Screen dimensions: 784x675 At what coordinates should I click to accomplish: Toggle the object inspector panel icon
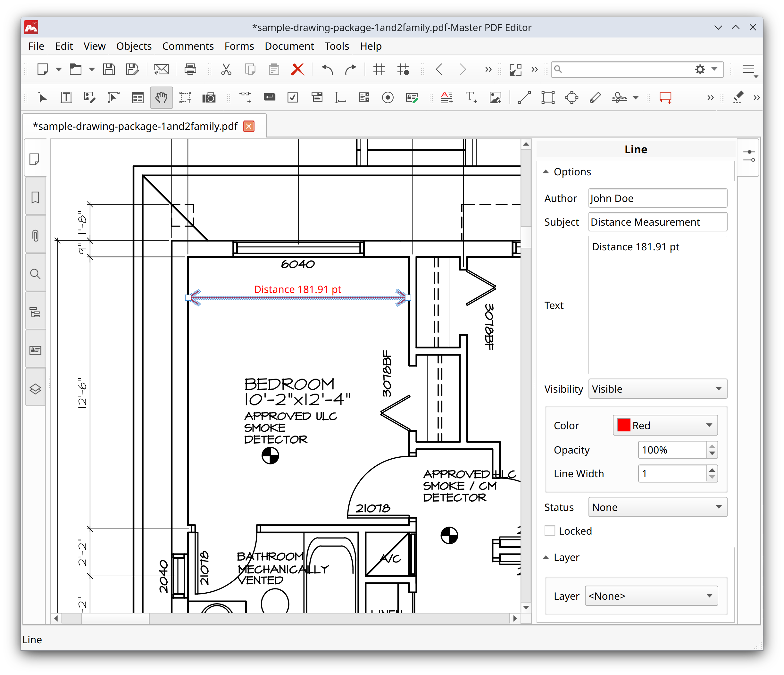(x=749, y=156)
